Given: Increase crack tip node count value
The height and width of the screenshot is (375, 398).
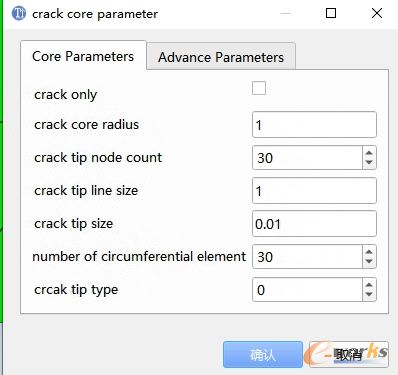Looking at the screenshot, I should tap(369, 153).
